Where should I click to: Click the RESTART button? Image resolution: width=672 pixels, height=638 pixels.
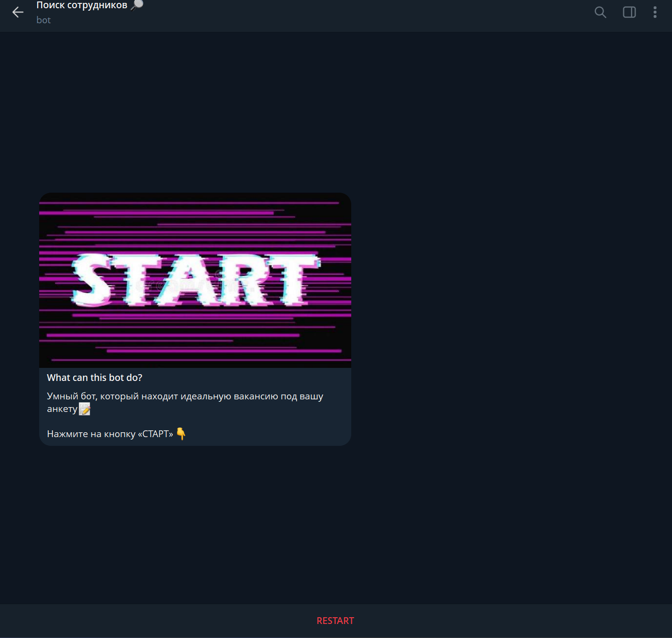pyautogui.click(x=335, y=621)
